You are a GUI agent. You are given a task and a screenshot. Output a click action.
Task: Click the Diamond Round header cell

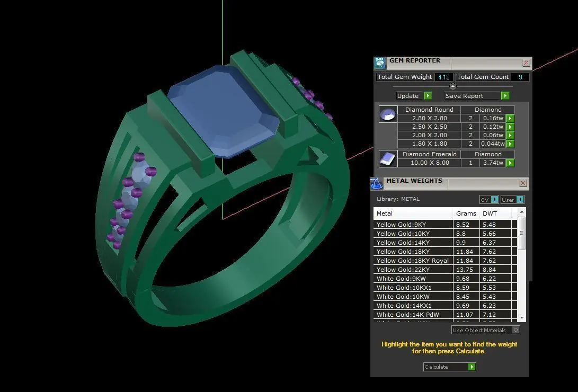click(430, 110)
